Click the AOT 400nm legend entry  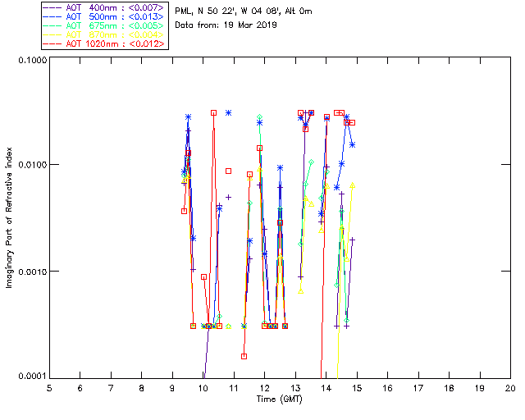pyautogui.click(x=104, y=7)
